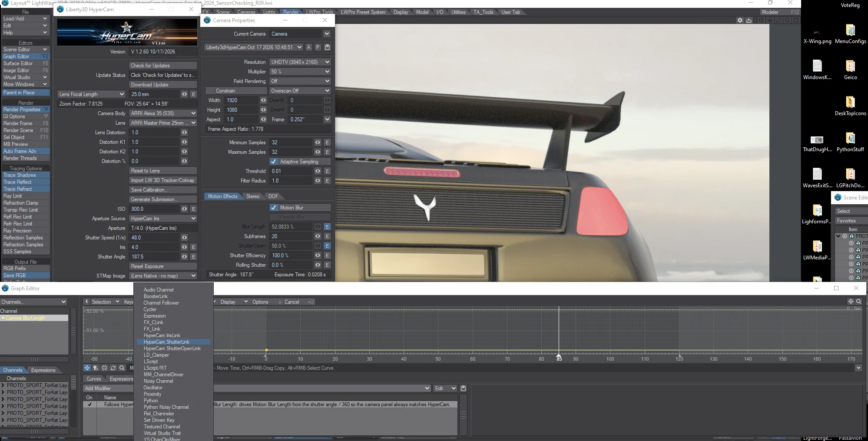
Task: Toggle Trace Reflect option
Action: click(x=26, y=182)
